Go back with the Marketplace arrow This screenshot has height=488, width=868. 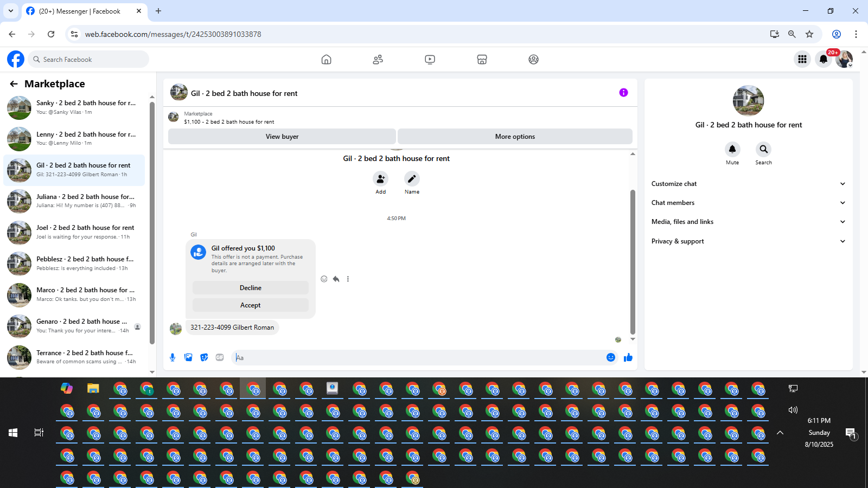coord(14,84)
